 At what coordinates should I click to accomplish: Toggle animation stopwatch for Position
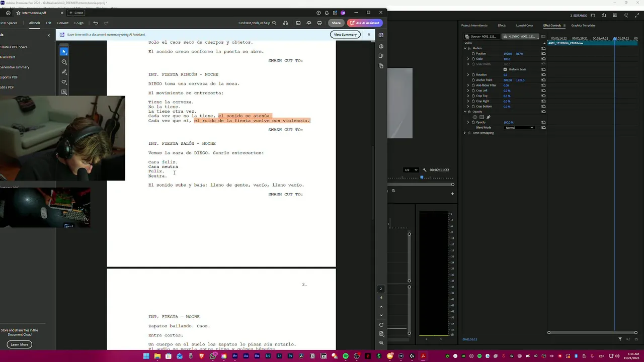pyautogui.click(x=473, y=53)
